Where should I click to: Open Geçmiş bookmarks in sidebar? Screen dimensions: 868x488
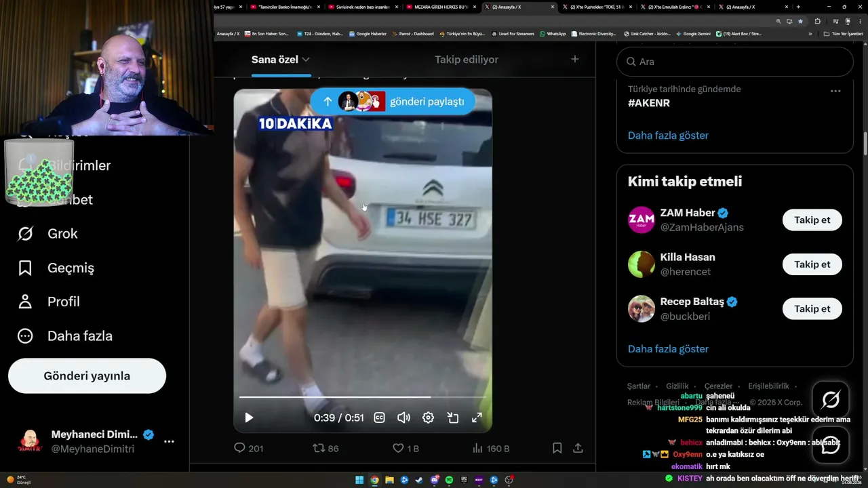click(x=56, y=268)
